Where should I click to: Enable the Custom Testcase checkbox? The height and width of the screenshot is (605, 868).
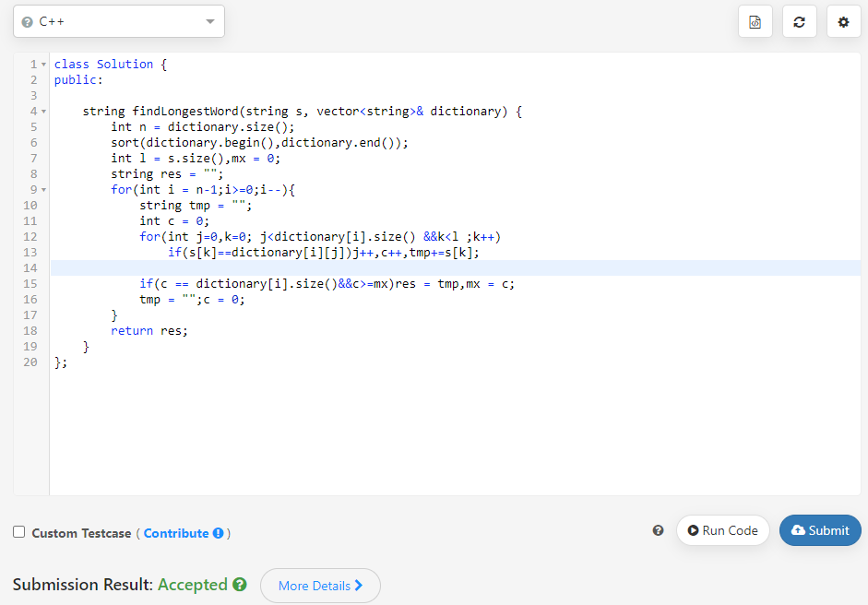tap(18, 532)
